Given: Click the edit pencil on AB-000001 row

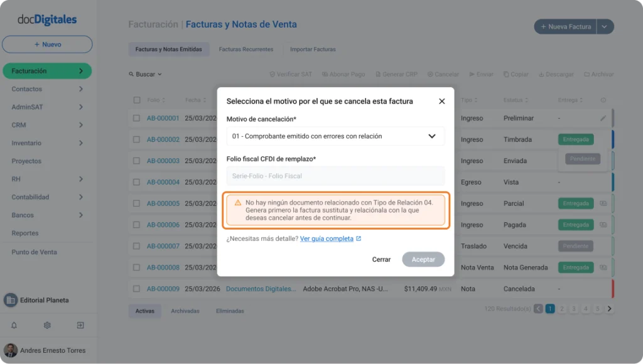Looking at the screenshot, I should click(x=603, y=118).
